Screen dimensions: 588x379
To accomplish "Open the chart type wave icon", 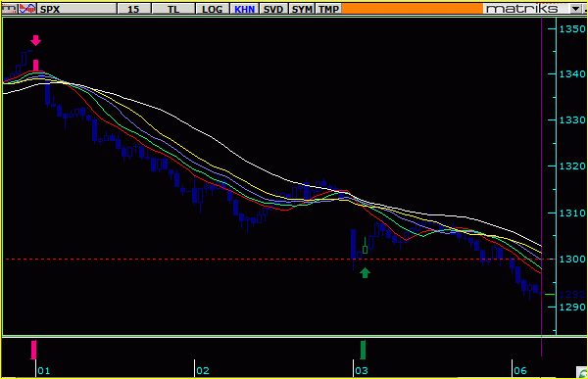I will [x=27, y=9].
